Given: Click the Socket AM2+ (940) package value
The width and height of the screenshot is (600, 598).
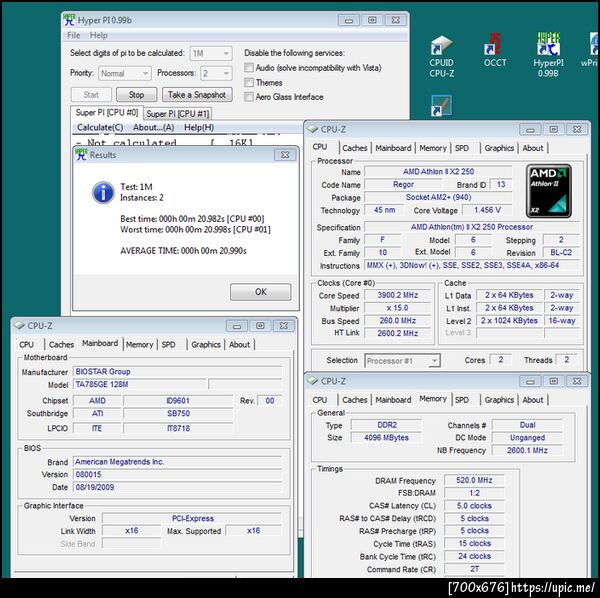Looking at the screenshot, I should [x=438, y=197].
